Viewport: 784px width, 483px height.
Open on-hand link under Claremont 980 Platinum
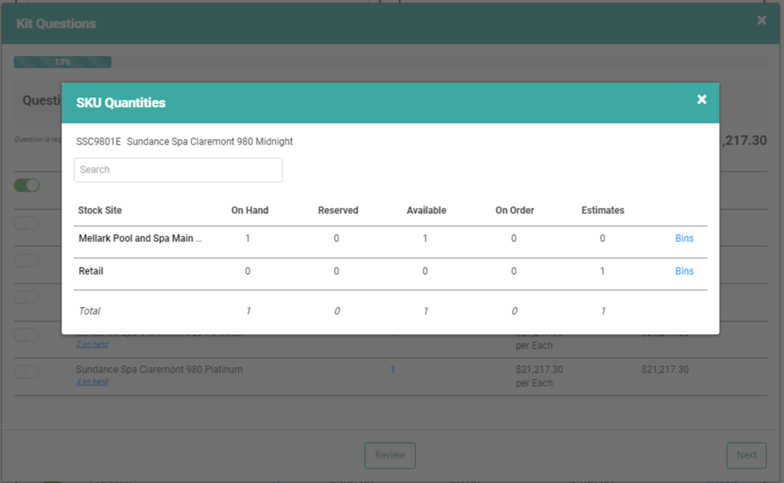click(x=93, y=382)
